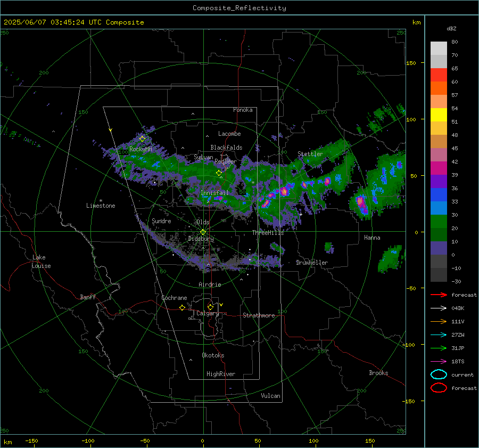Click the yellow radar-site diamond near Didsbury
This screenshot has width=479, height=448.
click(203, 232)
